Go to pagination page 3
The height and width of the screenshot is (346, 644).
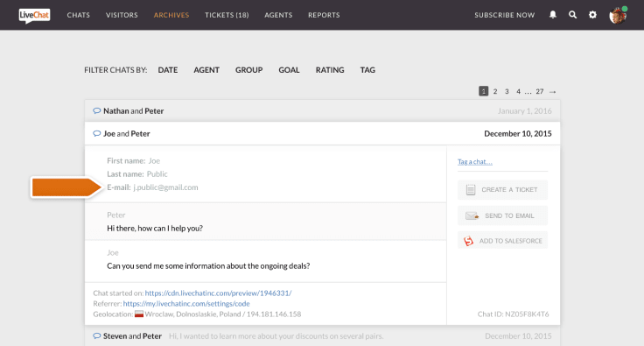(x=507, y=91)
